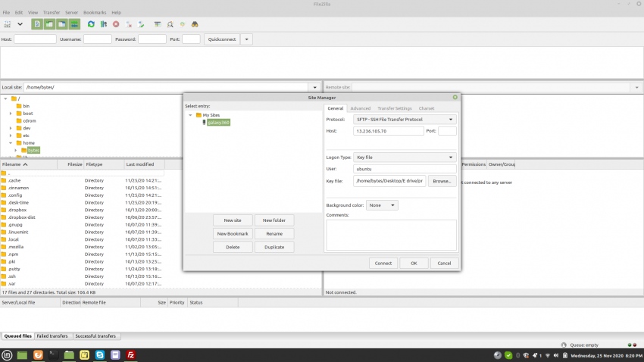Toggle the transfer queue display icon
The image size is (644, 362).
coord(75,24)
